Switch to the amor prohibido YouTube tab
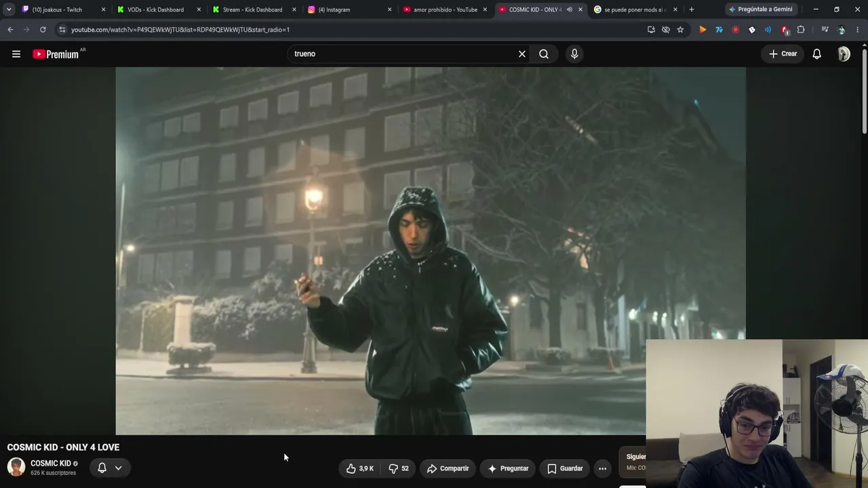The height and width of the screenshot is (488, 868). click(x=445, y=9)
